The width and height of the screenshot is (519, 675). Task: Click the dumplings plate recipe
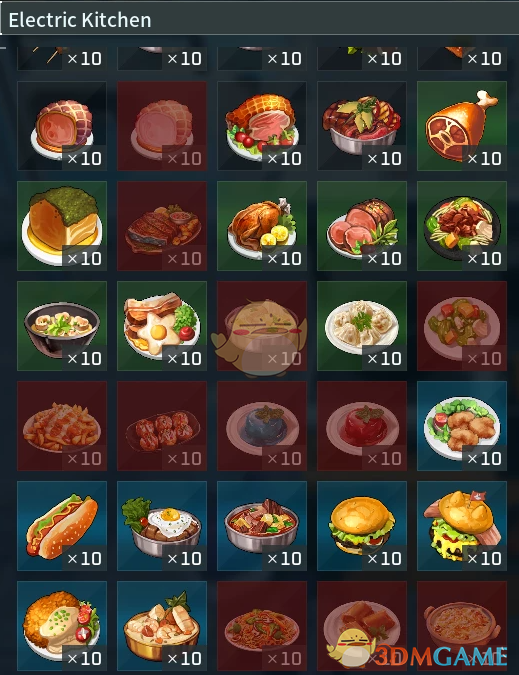[362, 326]
